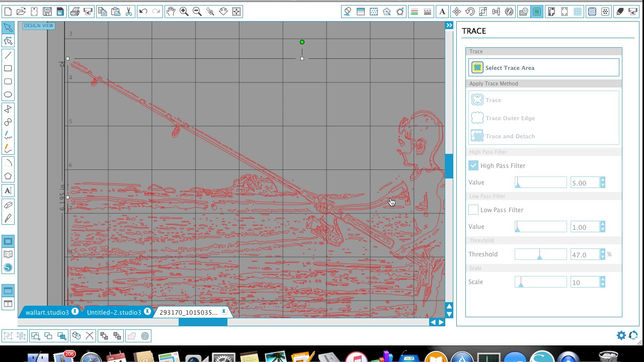Click the Weld icon in bottom toolbar
Image resolution: width=644 pixels, height=362 pixels.
click(132, 336)
